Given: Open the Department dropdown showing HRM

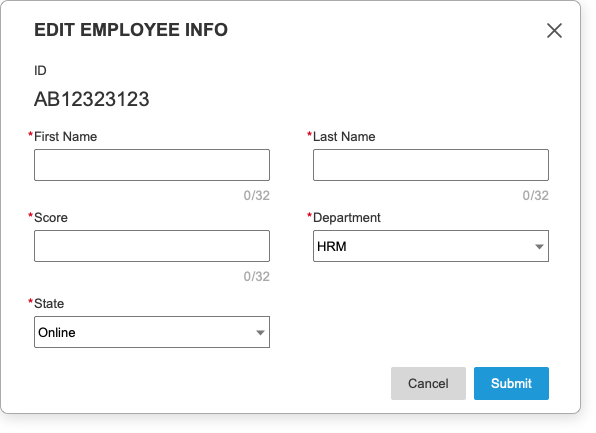Looking at the screenshot, I should tap(431, 246).
